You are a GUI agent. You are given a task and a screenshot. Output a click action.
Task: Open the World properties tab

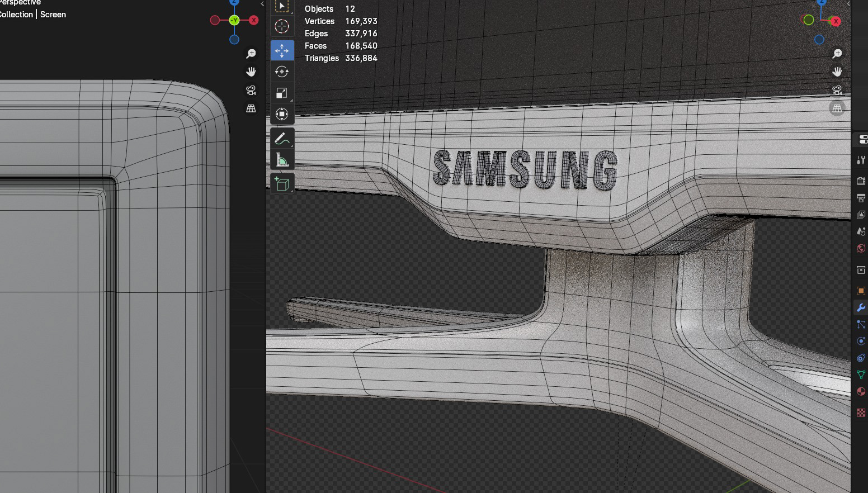[861, 248]
